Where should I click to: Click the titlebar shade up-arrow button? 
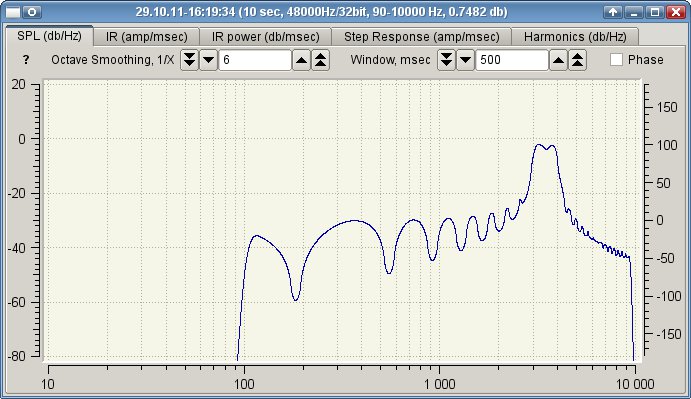point(613,12)
